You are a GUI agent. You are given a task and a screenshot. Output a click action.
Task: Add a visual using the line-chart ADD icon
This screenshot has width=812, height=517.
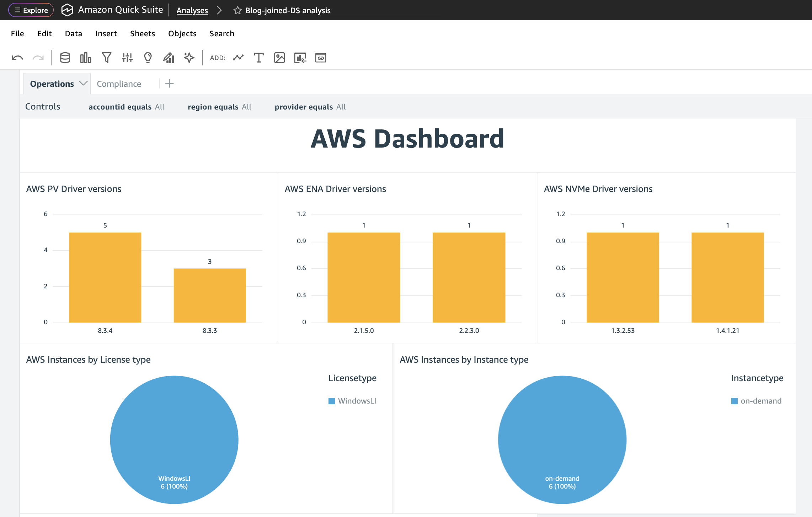point(238,57)
